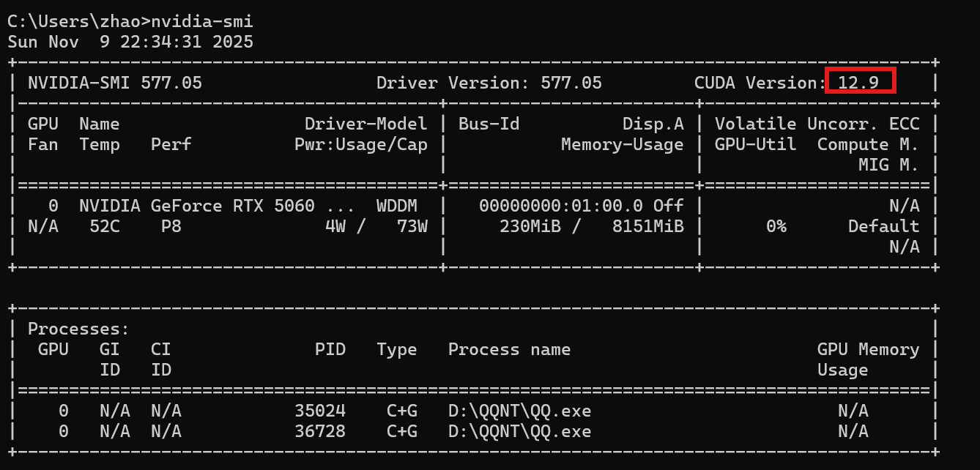Click the Driver-Model column header
This screenshot has width=980, height=470.
pos(366,124)
